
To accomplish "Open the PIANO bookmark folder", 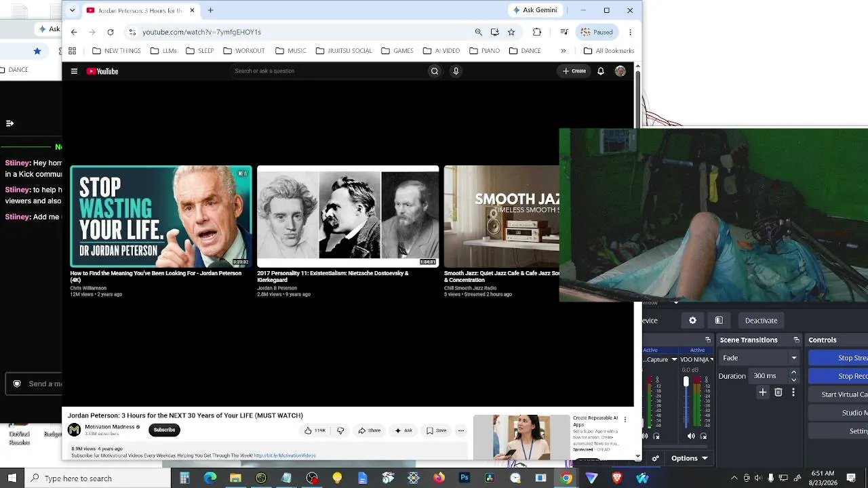I will (484, 51).
